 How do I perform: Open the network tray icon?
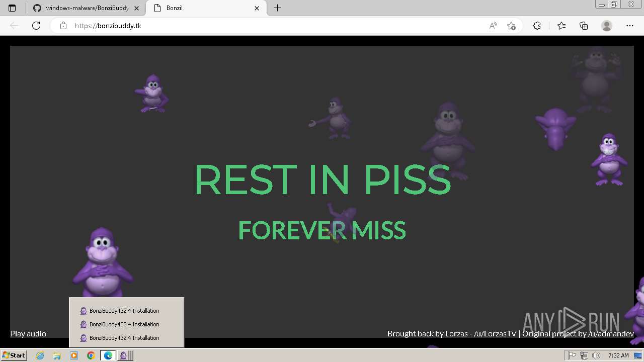(584, 355)
